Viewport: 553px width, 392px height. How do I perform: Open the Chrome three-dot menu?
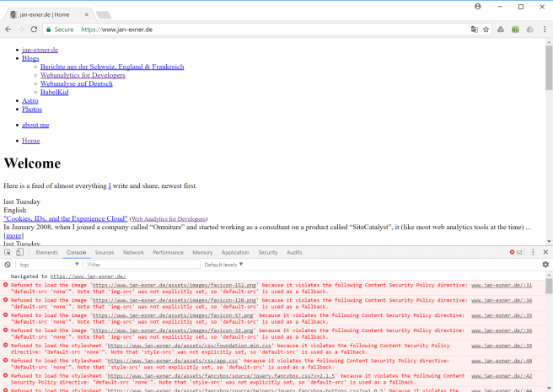[544, 30]
